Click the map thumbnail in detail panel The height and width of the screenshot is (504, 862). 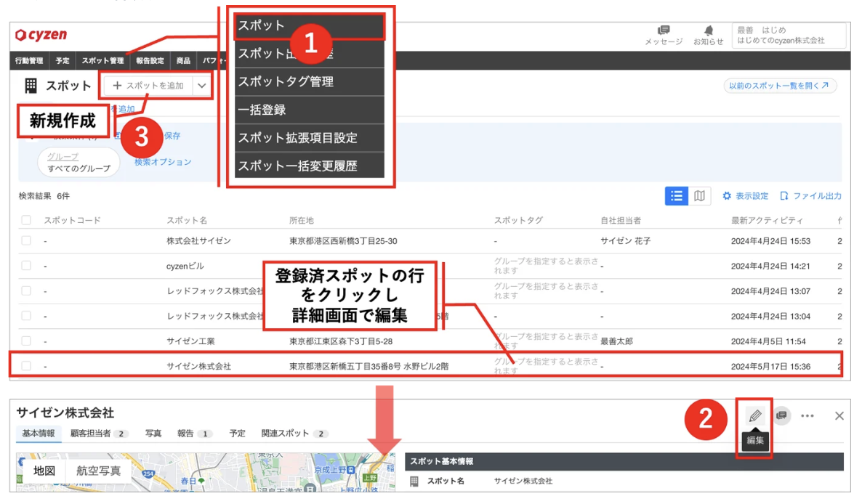(206, 472)
